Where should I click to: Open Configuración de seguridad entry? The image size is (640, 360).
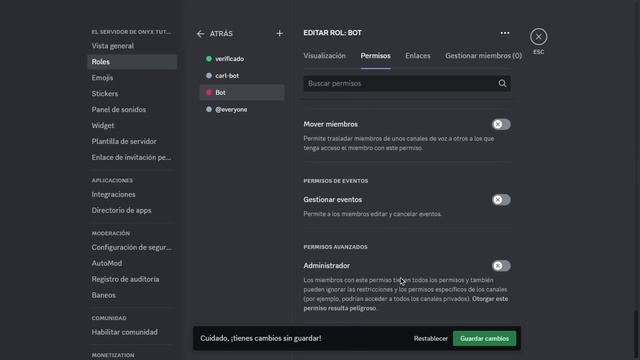(x=132, y=247)
